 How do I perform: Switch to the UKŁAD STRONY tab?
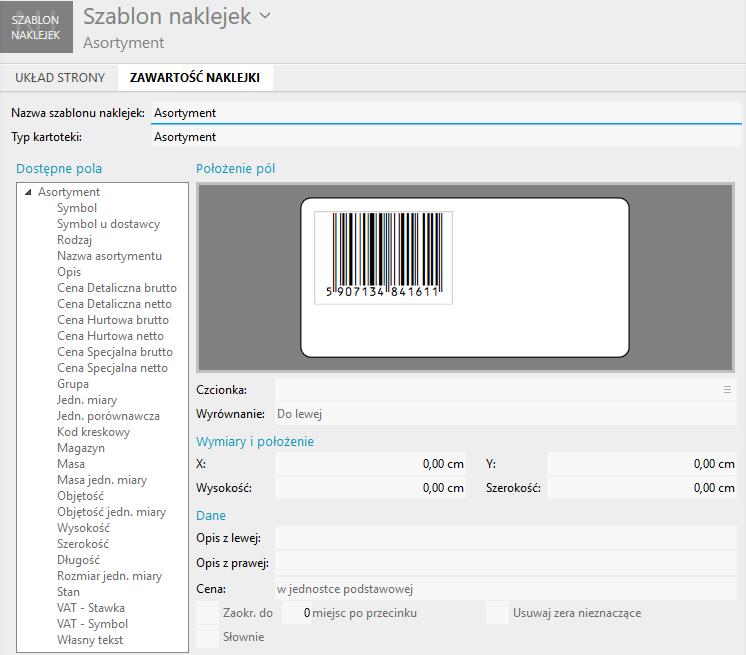(60, 78)
